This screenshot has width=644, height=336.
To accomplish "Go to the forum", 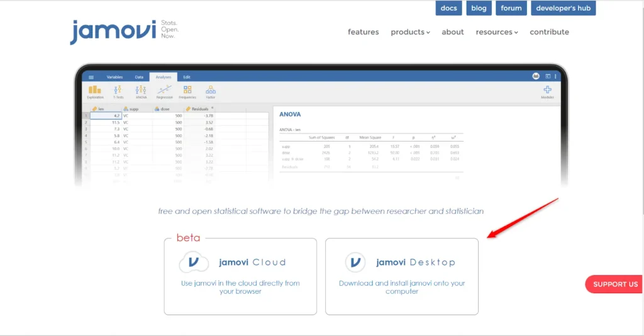I will click(511, 8).
